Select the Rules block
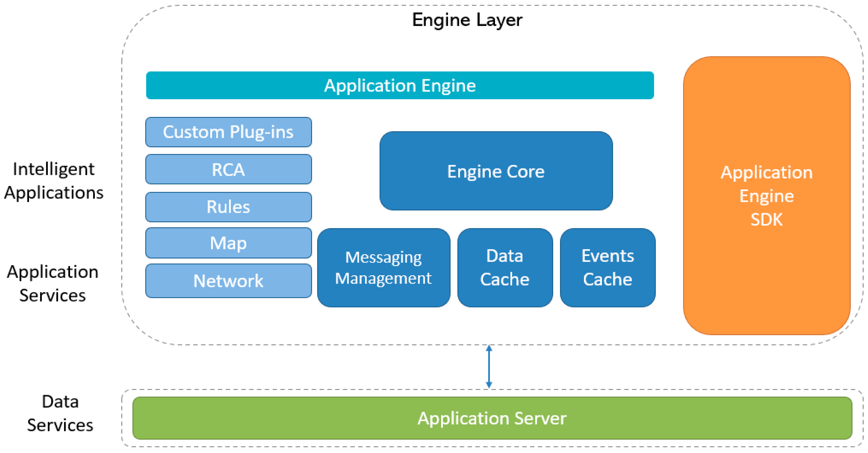 229,207
